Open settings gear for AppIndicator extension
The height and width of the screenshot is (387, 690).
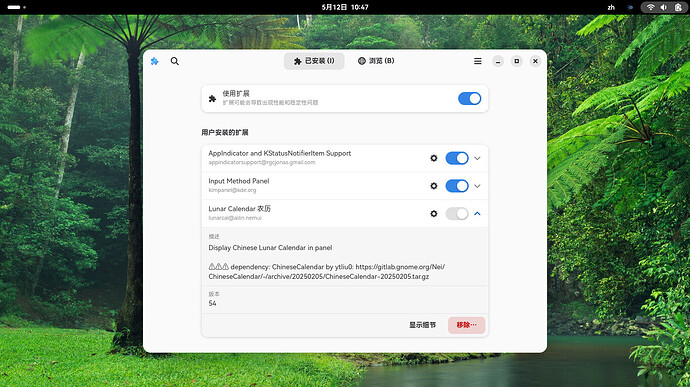pos(434,158)
